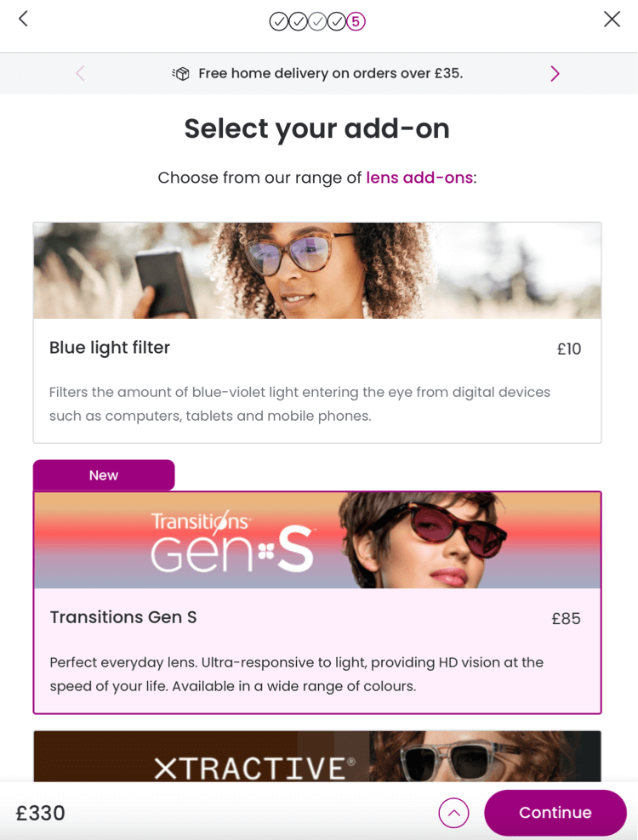Click the current step 5 indicator
This screenshot has width=638, height=840.
pyautogui.click(x=356, y=21)
